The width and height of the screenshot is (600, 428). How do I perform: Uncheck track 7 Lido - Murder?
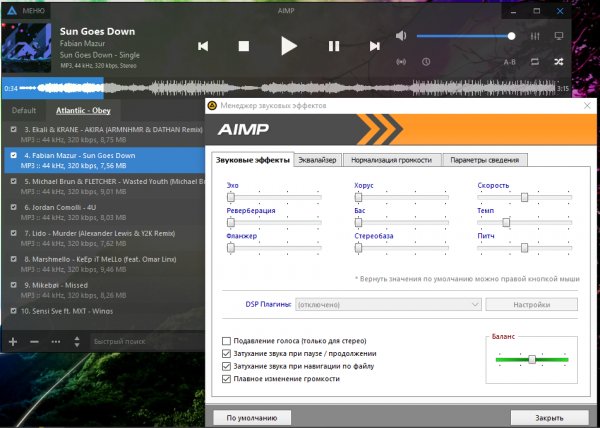[x=14, y=233]
